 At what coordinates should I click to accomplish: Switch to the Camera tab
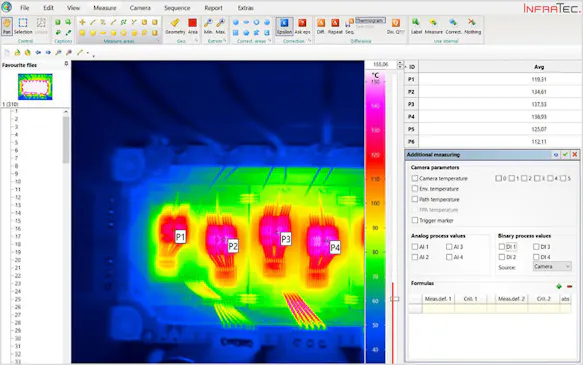click(x=140, y=8)
